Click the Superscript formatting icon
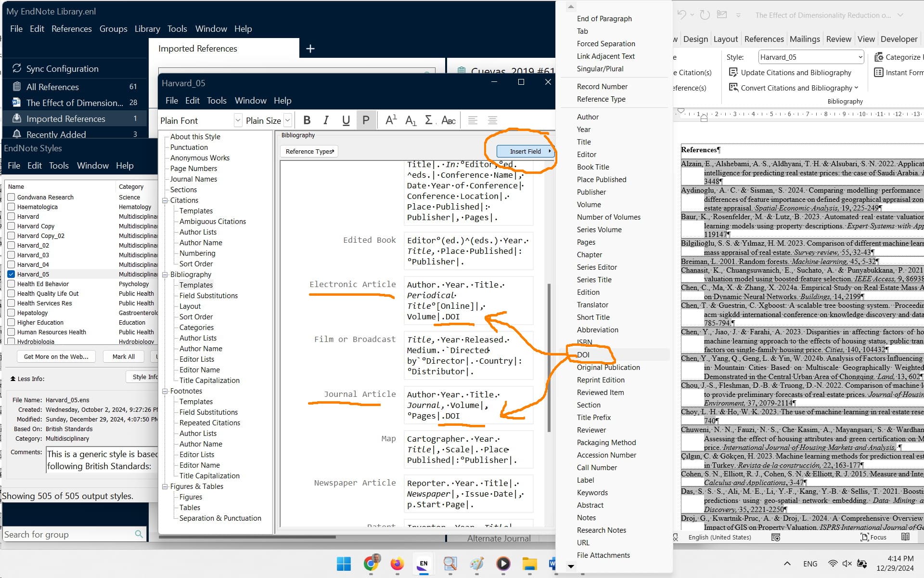The height and width of the screenshot is (578, 924). tap(391, 120)
